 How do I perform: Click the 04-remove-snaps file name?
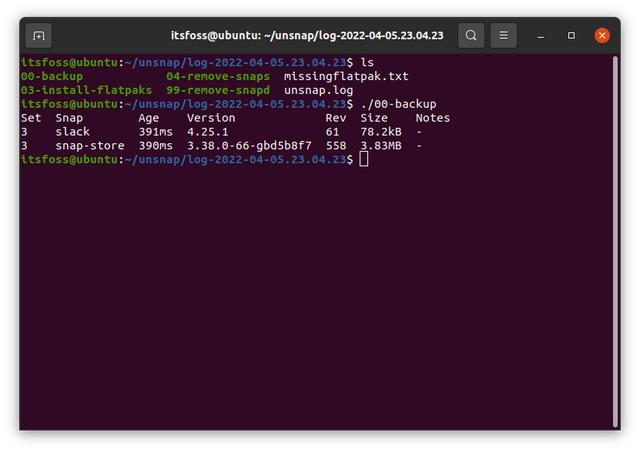[218, 76]
